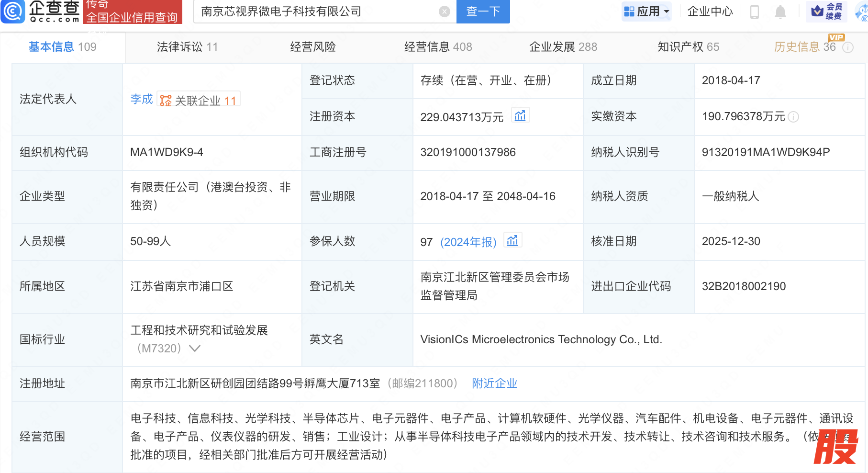Expand the 国标行业 M7320 chevron

coord(195,349)
